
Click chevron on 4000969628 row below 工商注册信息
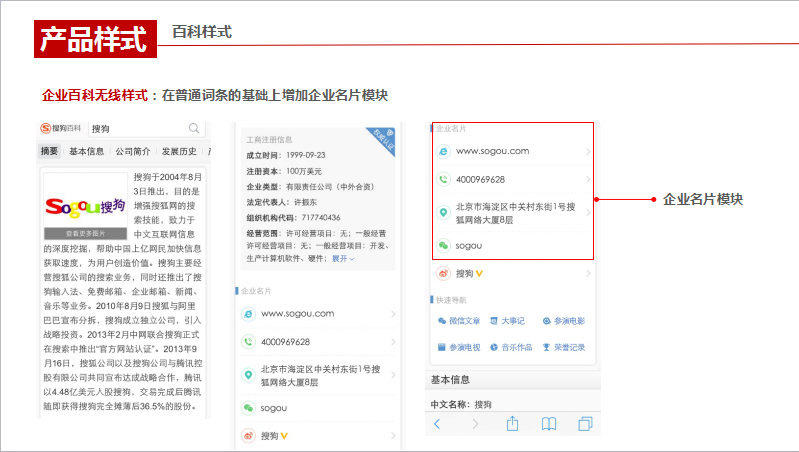pos(393,342)
